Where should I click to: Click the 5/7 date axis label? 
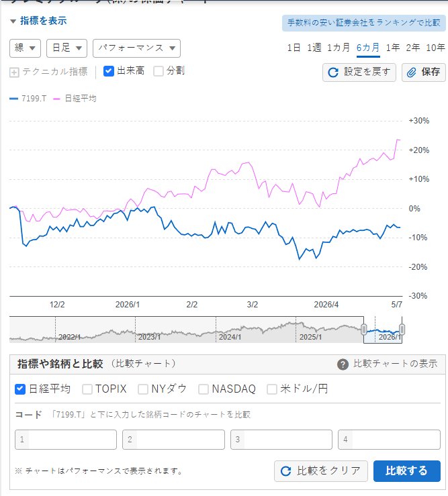pyautogui.click(x=397, y=305)
